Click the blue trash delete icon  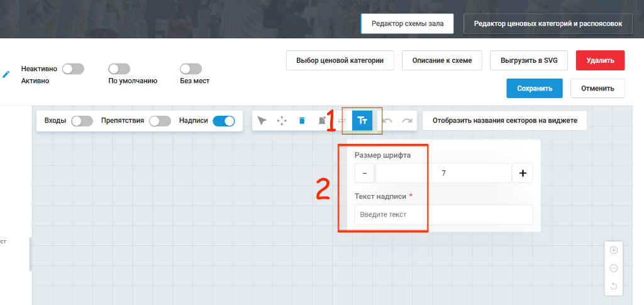coord(302,121)
